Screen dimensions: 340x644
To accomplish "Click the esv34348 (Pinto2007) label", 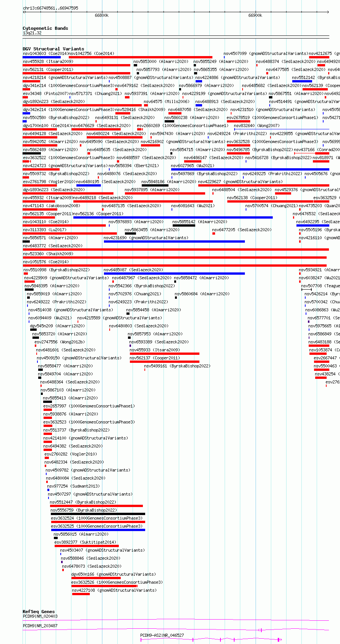I will 46,94.
